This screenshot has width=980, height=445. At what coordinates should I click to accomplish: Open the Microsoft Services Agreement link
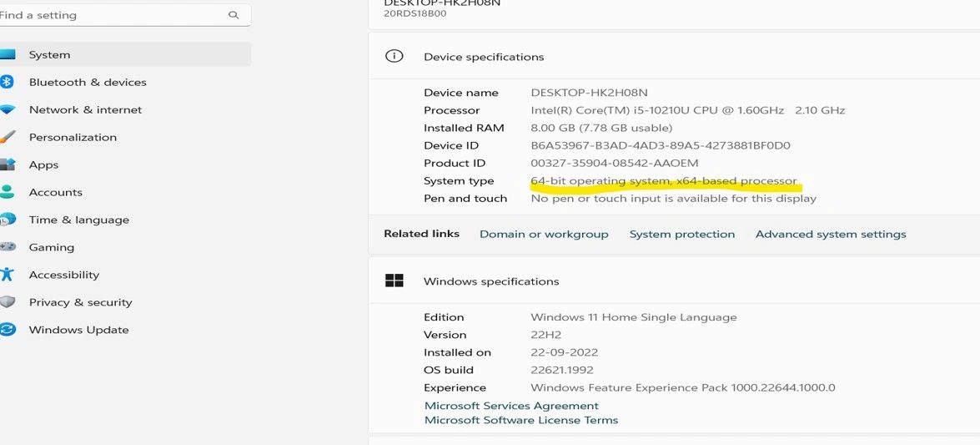click(511, 406)
